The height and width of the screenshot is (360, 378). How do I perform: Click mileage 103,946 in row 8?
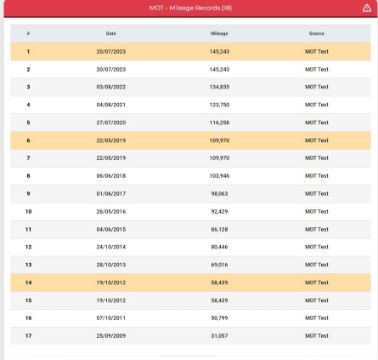(x=219, y=176)
